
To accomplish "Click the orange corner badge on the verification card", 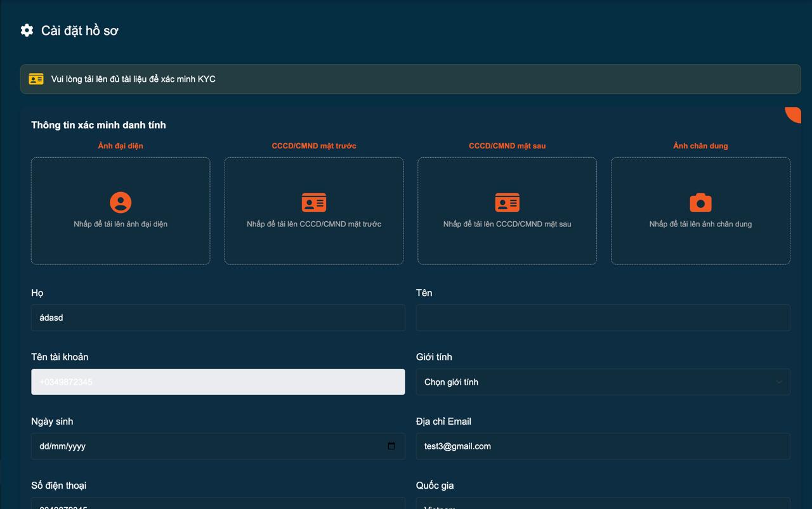I will (794, 113).
